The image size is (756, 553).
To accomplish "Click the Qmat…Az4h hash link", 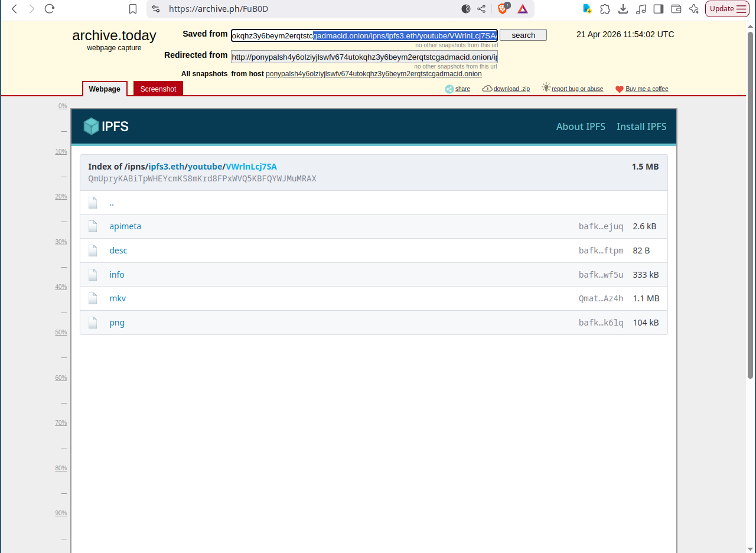I will pyautogui.click(x=601, y=298).
